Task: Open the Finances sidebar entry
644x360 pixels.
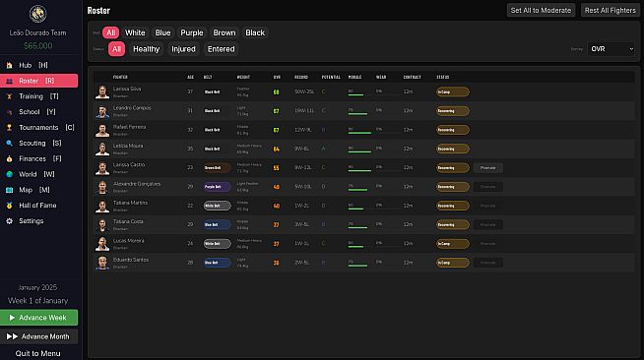Action: coord(39,158)
